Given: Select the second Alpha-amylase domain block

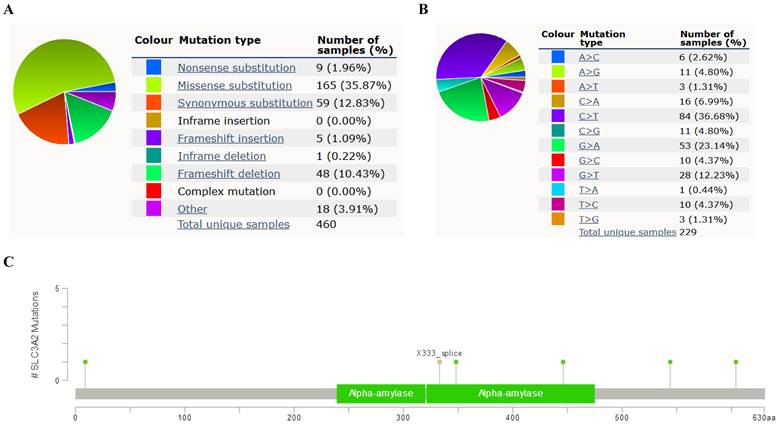Looking at the screenshot, I should 510,393.
